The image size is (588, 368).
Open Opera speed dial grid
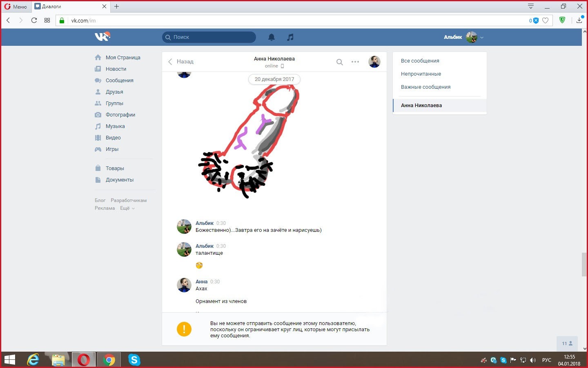click(47, 20)
